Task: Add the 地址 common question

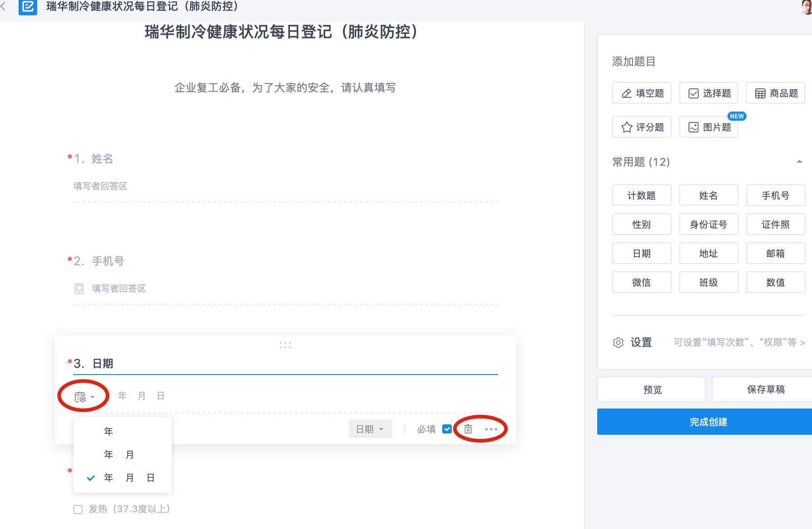Action: coord(709,254)
